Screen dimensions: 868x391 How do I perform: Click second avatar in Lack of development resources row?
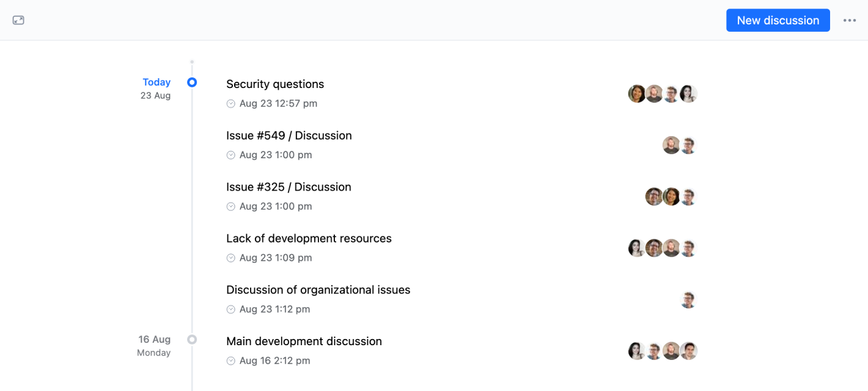(654, 247)
